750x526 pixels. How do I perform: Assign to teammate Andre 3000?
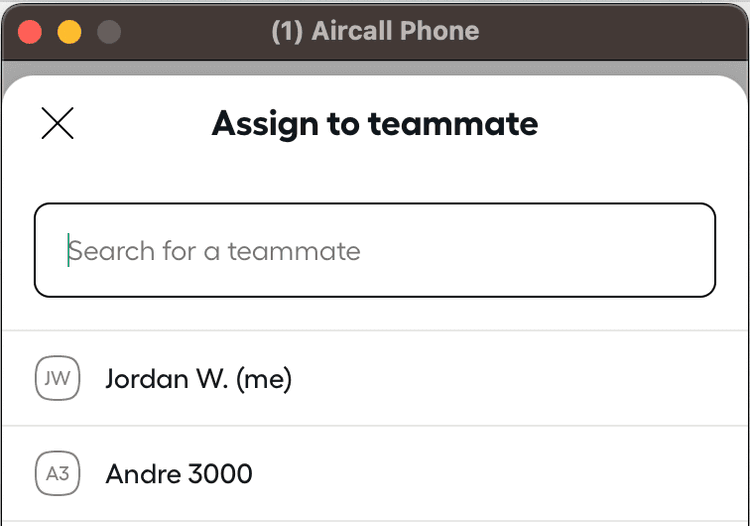point(179,473)
